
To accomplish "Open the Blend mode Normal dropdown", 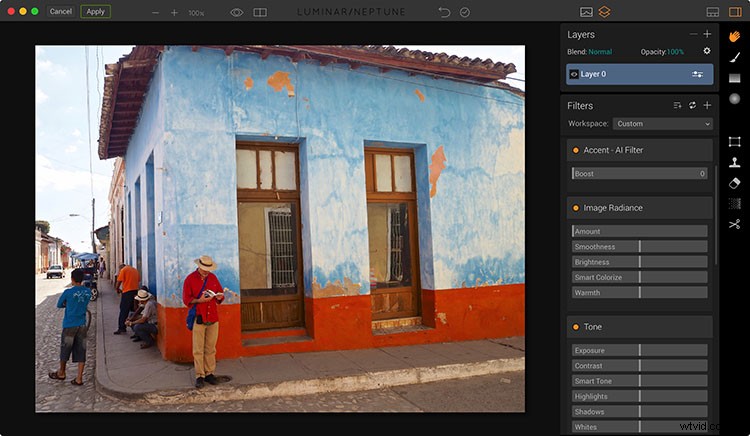I will [600, 52].
